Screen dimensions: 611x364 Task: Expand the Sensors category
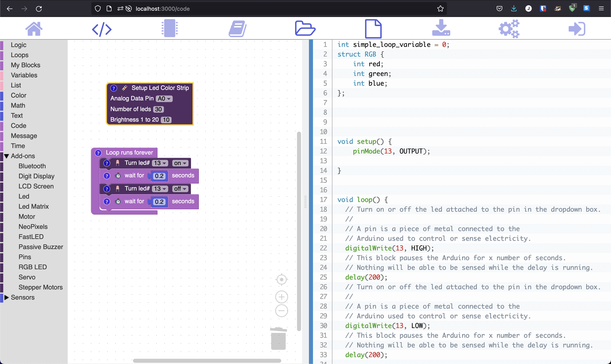tap(6, 298)
